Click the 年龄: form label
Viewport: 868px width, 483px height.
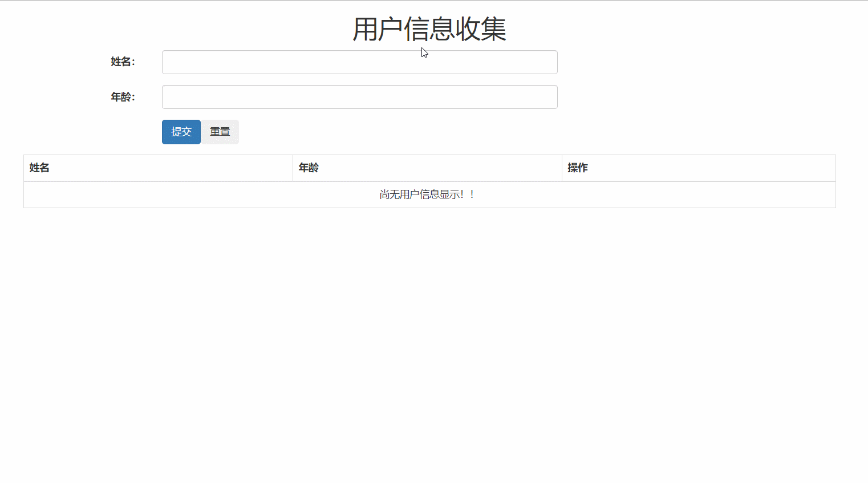tap(123, 97)
